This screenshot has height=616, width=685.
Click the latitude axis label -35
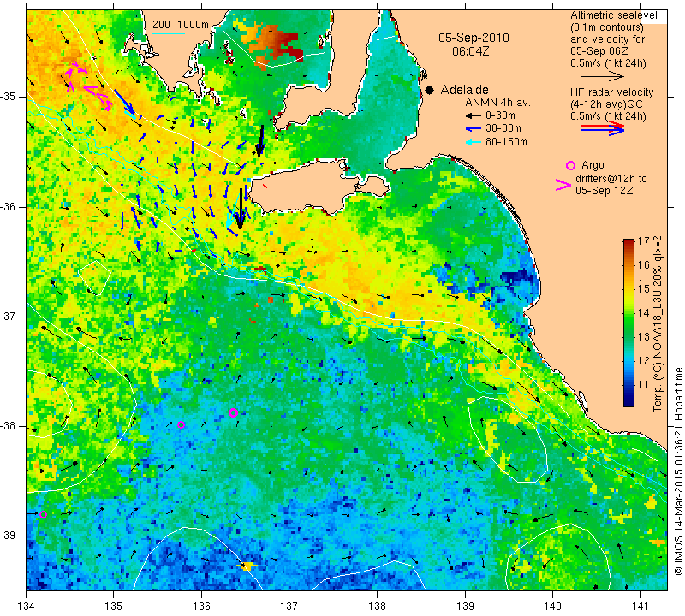pos(8,97)
